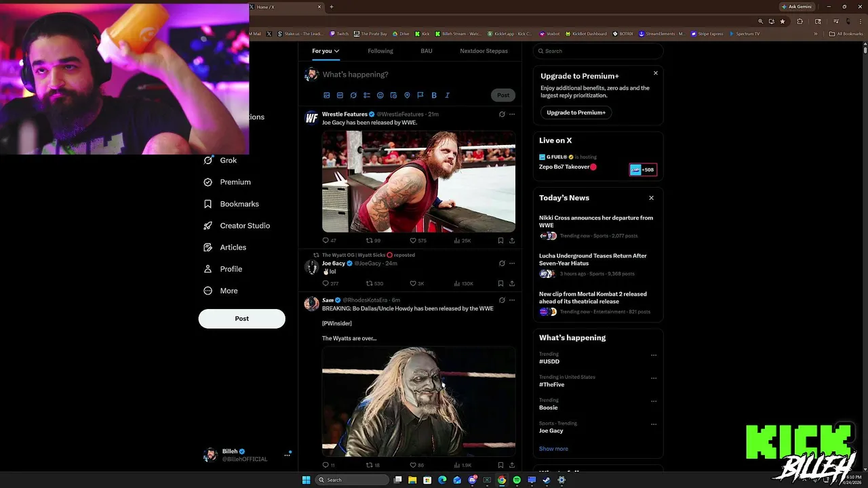
Task: Open the Nextdoor Steppas tab
Action: [484, 51]
